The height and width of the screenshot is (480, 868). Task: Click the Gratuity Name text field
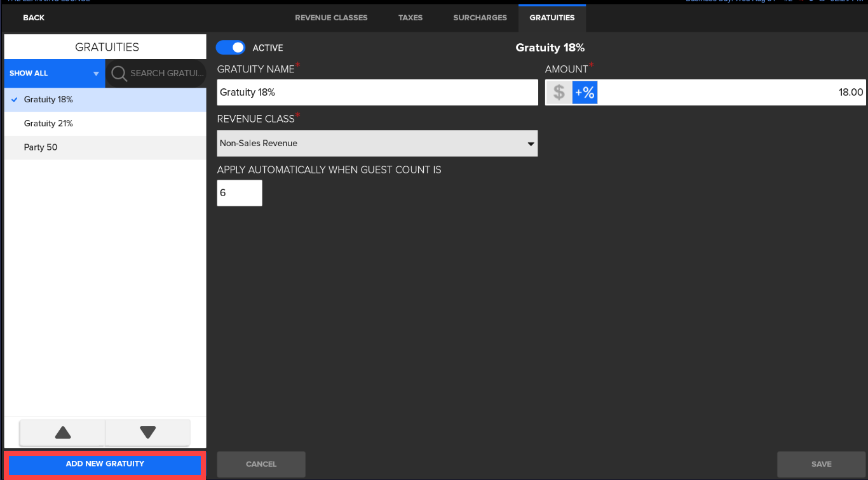click(x=377, y=93)
